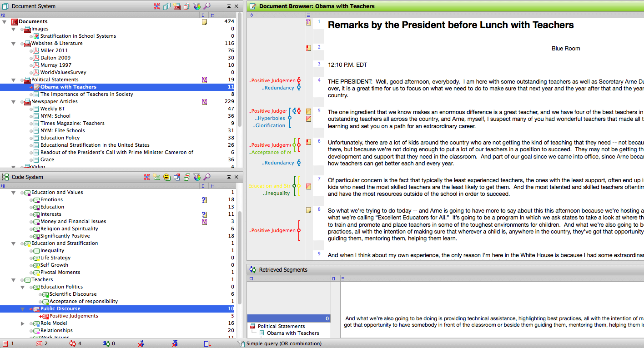The image size is (644, 348).
Task: Click Reset Activations icon in Document System toolbar
Action: pos(157,6)
